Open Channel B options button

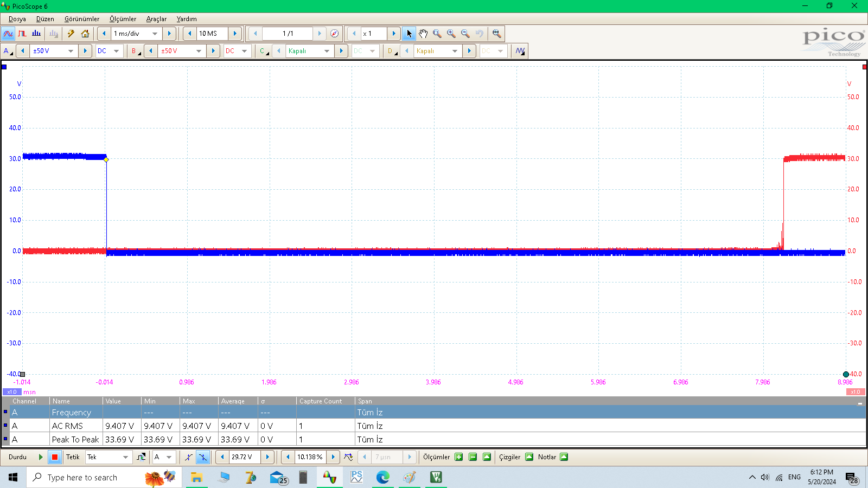(x=136, y=51)
